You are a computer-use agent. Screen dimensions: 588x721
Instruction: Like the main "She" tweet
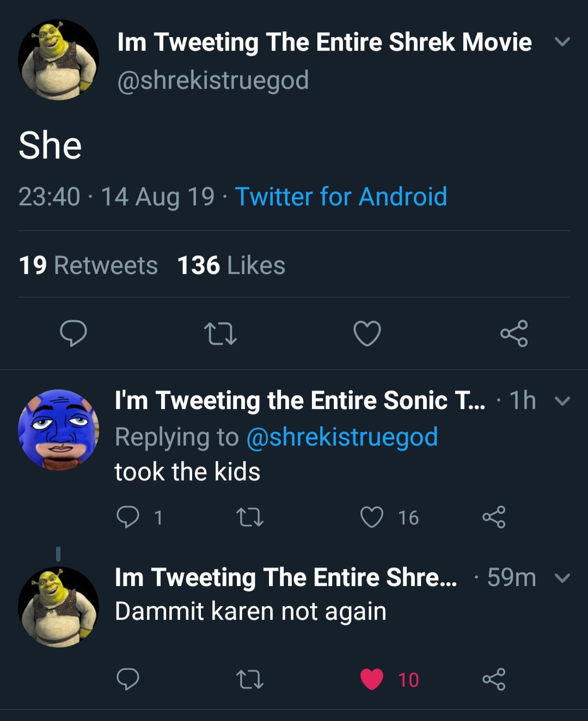pyautogui.click(x=367, y=333)
